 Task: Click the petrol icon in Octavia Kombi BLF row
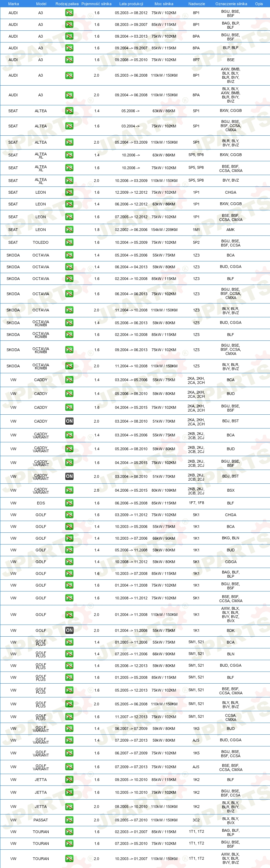(x=69, y=334)
